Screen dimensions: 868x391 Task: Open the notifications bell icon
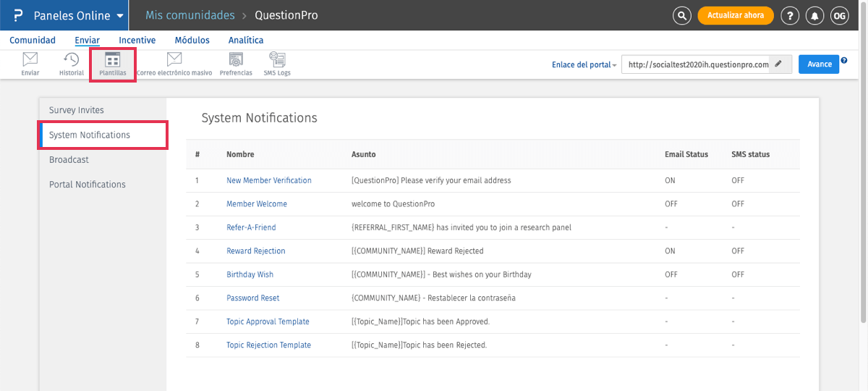click(x=815, y=15)
